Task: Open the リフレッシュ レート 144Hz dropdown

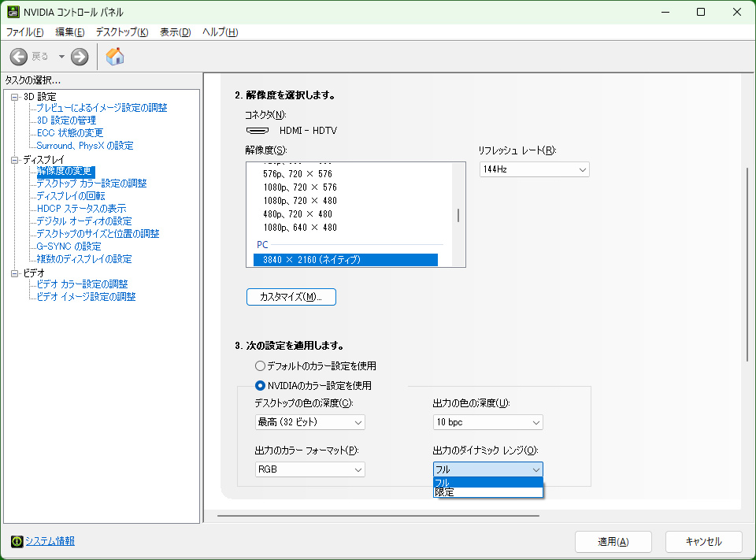Action: coord(534,169)
